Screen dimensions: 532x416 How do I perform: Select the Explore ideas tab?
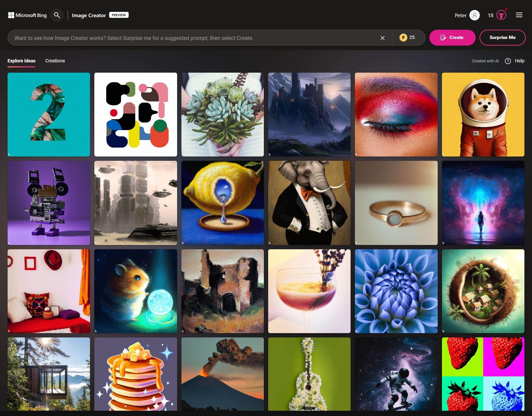pos(21,61)
